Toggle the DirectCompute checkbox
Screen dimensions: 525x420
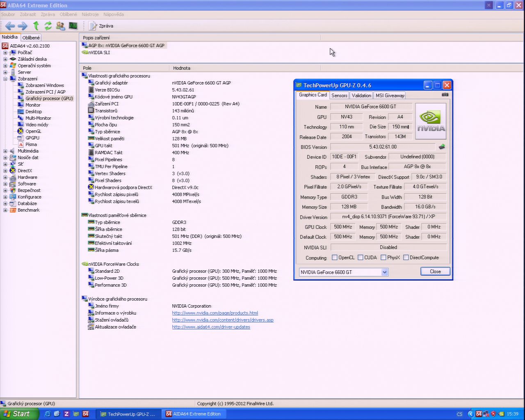click(406, 258)
